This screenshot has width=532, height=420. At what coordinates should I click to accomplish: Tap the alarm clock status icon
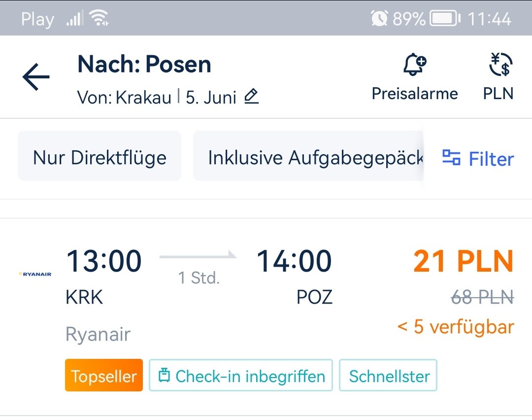[x=379, y=18]
